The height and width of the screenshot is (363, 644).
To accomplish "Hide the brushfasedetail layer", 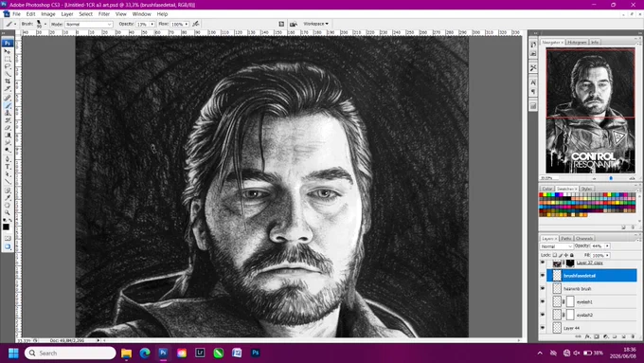I will click(x=543, y=276).
